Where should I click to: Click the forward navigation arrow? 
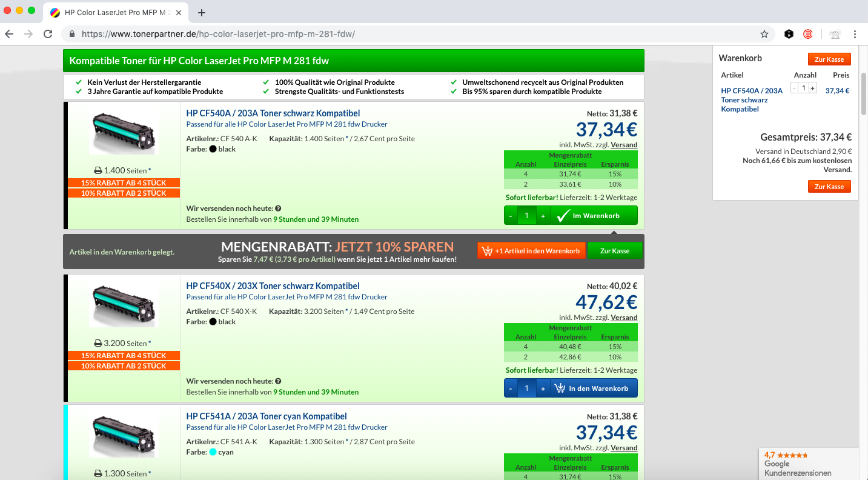pyautogui.click(x=28, y=34)
